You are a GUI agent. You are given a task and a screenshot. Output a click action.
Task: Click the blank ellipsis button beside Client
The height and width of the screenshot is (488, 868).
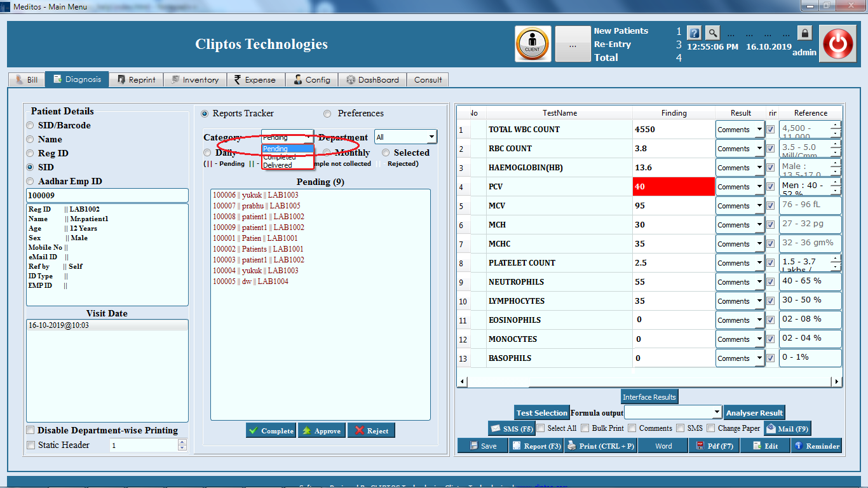coord(573,44)
